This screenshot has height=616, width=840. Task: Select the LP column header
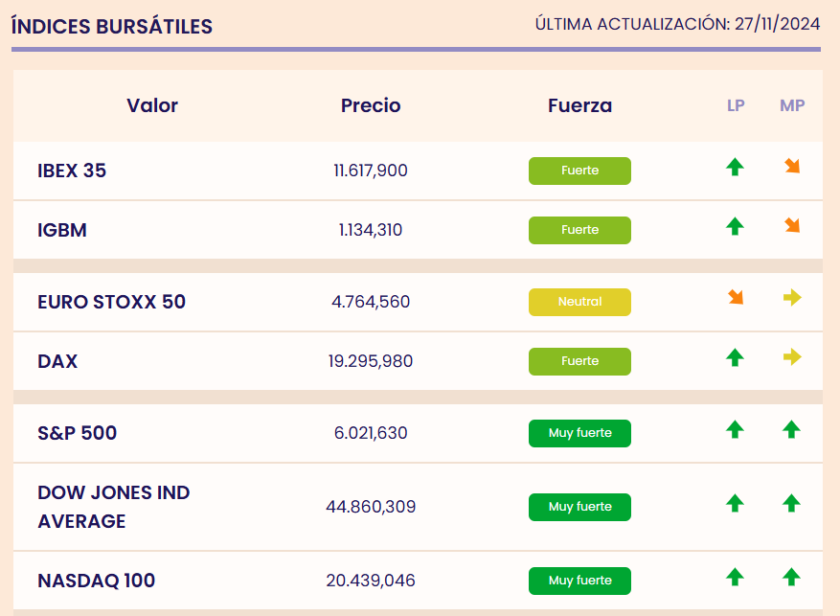pos(736,105)
